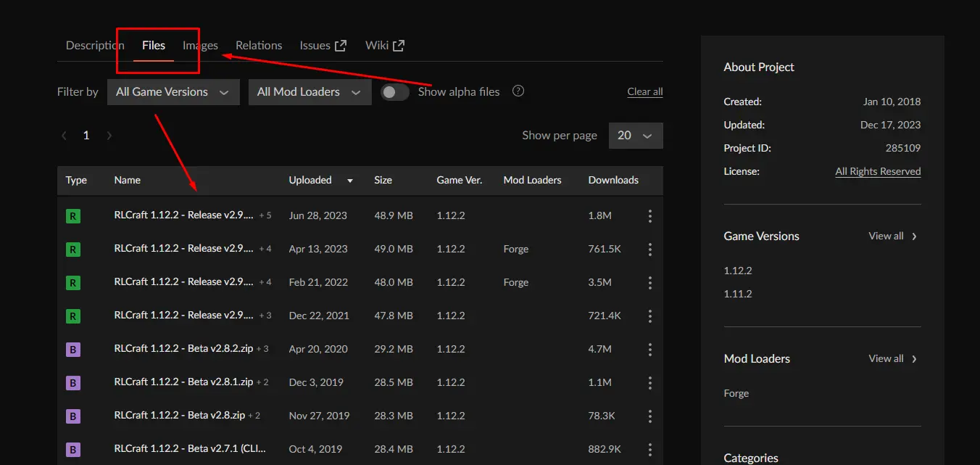
Task: Switch to the Description tab
Action: [95, 45]
